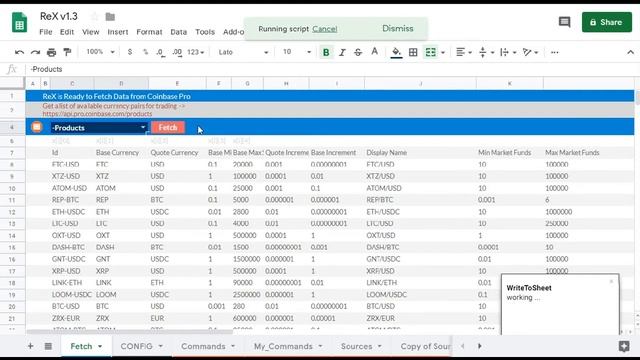Screen dimensions: 640x360
Task: Open horizontal align dropdown
Action: [x=464, y=52]
